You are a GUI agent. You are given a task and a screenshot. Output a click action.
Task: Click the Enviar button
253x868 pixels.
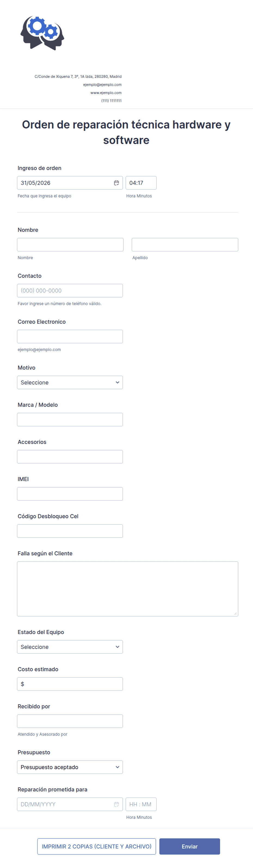click(x=190, y=846)
